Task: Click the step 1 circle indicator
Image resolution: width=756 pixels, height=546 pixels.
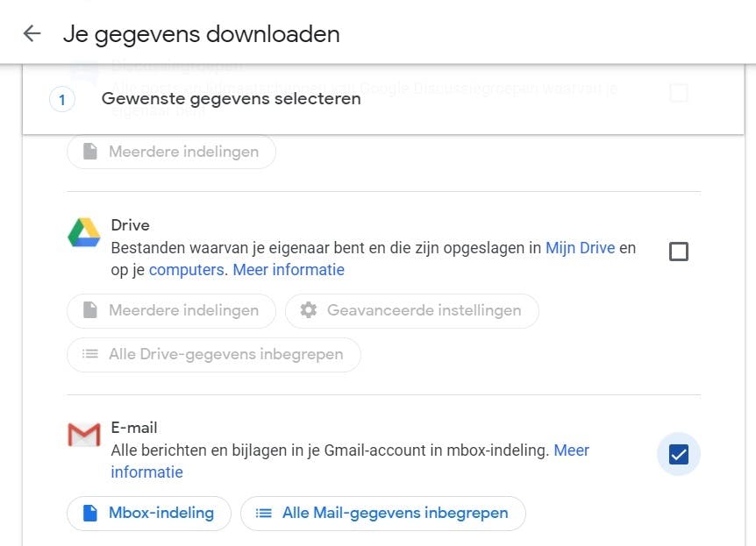Action: point(61,100)
